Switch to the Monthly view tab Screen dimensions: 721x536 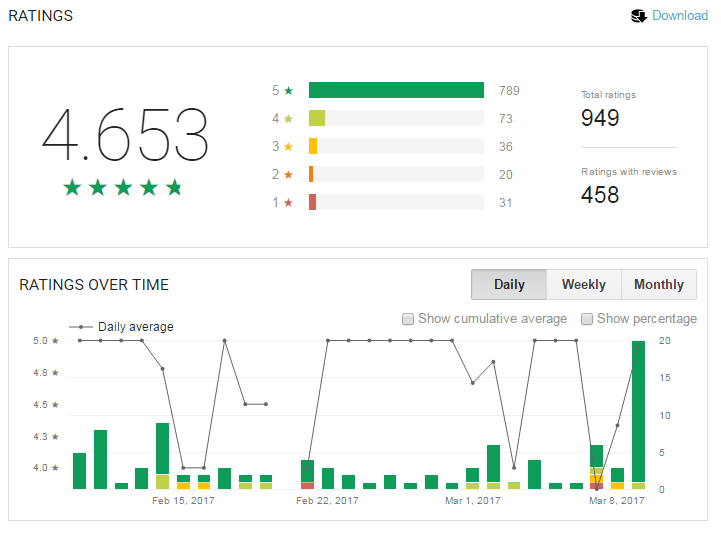click(x=658, y=285)
